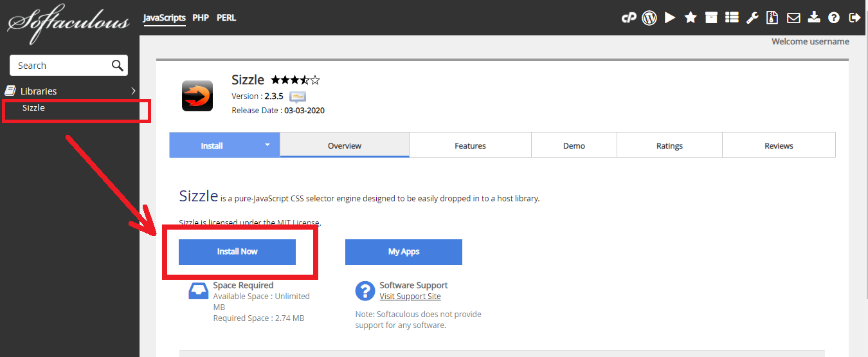Viewport: 868px width, 357px height.
Task: Click the logout arrow icon
Action: pos(854,18)
